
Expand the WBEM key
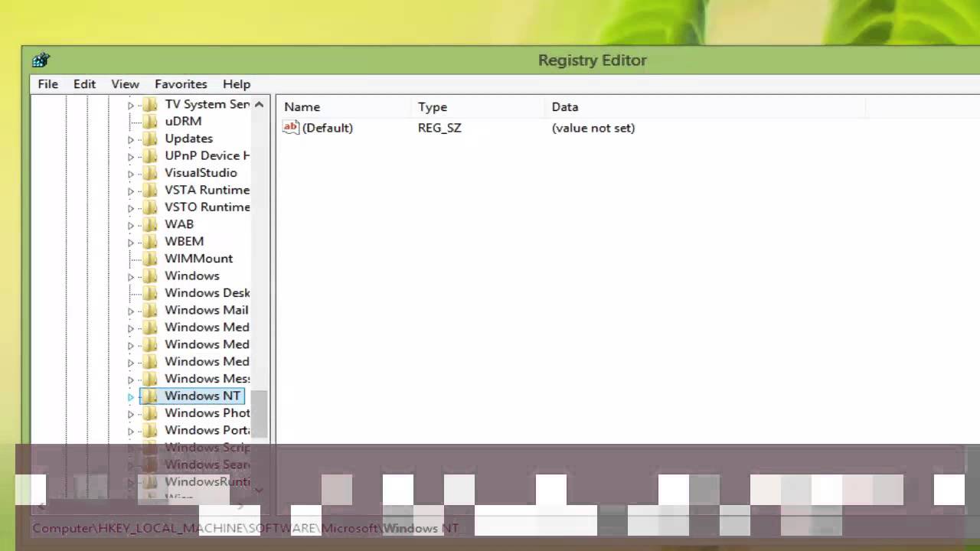coord(130,242)
